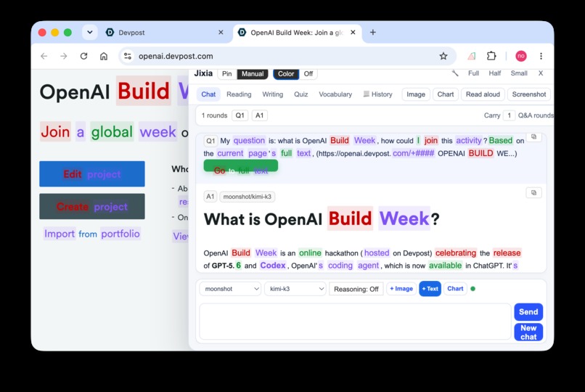
Task: Click the wrench settings icon in Jixia panel
Action: (x=455, y=73)
